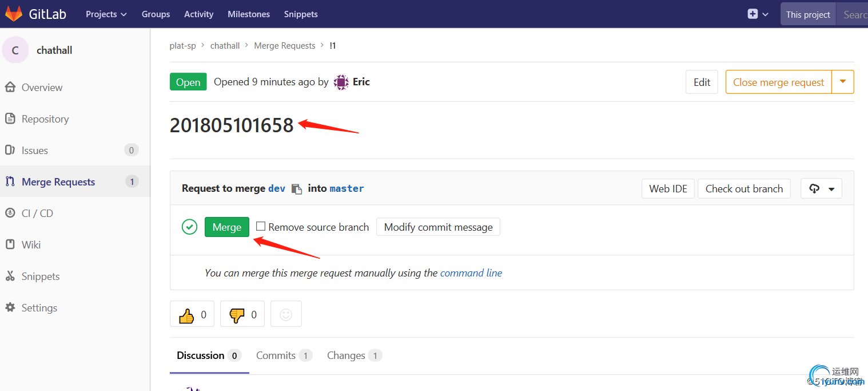Click the plat-sp breadcrumb link
The width and height of the screenshot is (868, 391).
[x=183, y=45]
